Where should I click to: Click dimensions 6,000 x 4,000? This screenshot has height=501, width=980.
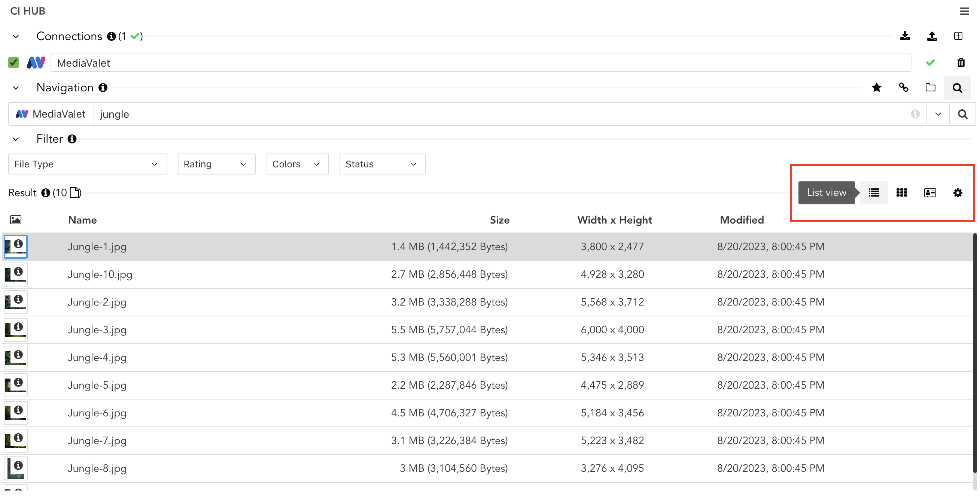612,330
